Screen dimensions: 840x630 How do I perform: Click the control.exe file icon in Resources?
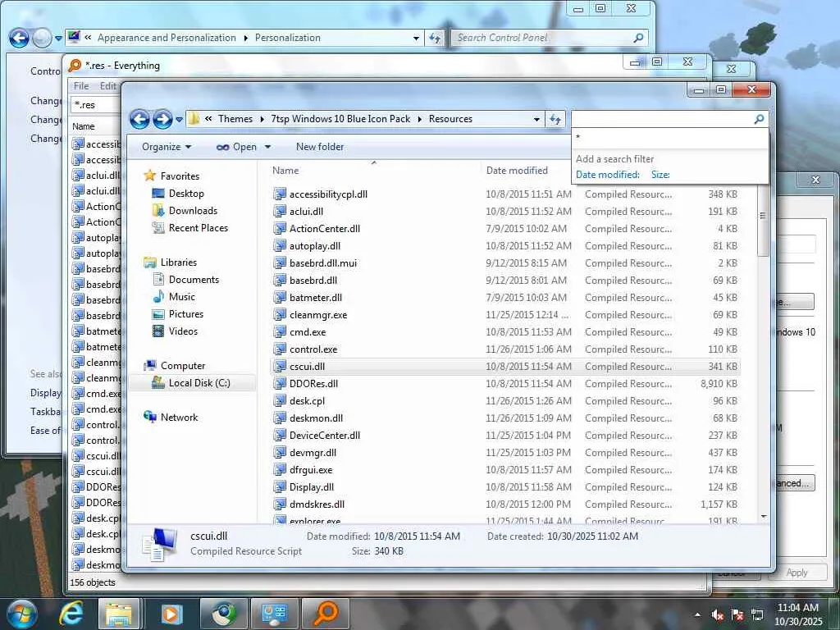[280, 349]
